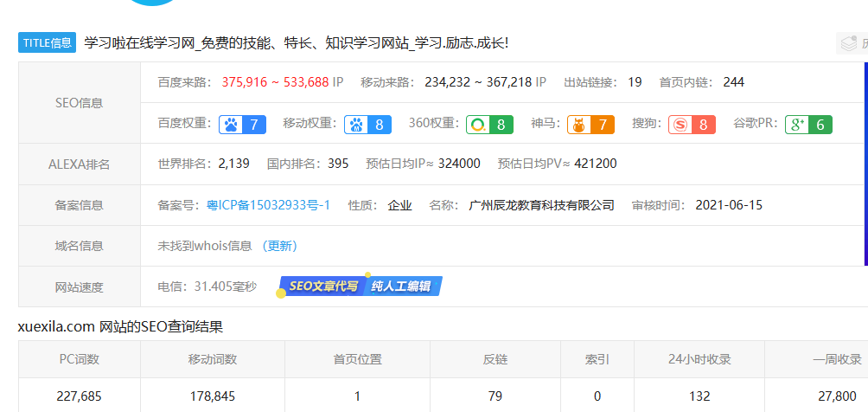This screenshot has width=868, height=412.
Task: Click the 首页位置 column header
Action: (x=358, y=359)
